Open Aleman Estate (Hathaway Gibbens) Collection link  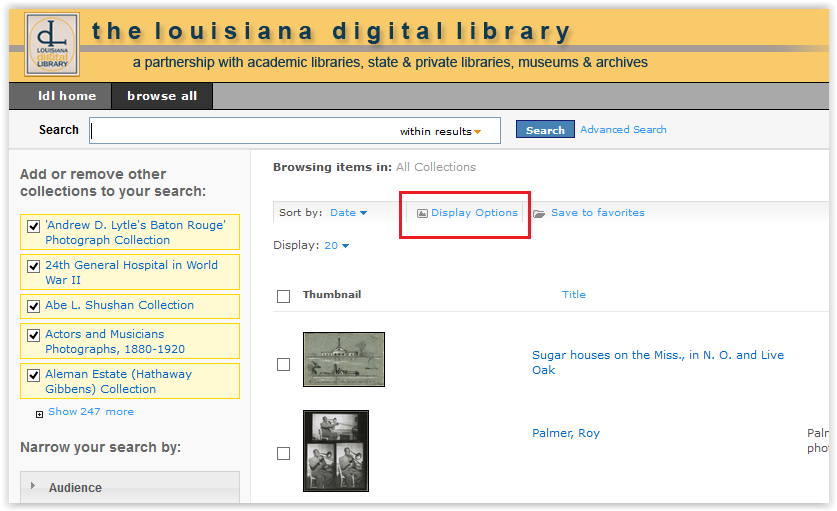point(119,381)
